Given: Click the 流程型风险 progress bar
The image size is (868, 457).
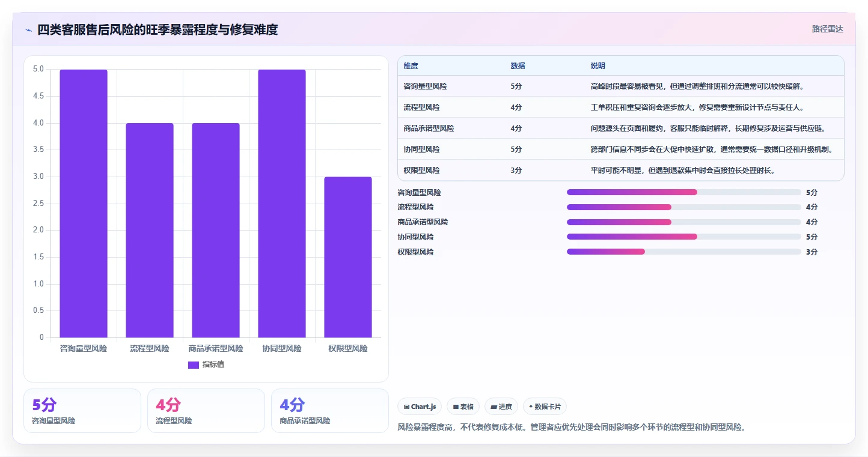Looking at the screenshot, I should point(684,207).
